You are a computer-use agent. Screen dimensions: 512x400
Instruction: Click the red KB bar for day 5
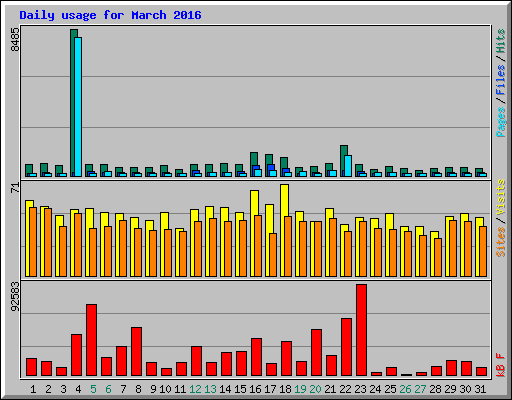pyautogui.click(x=91, y=340)
